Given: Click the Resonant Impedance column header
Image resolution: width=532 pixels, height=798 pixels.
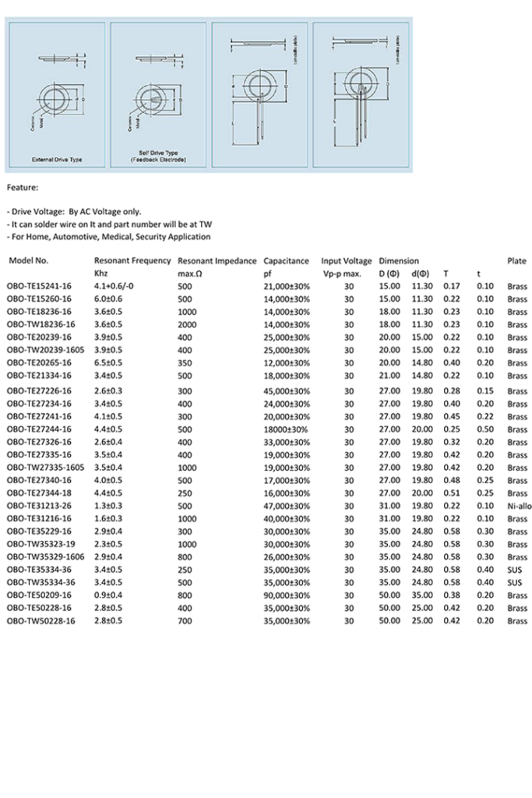Looking at the screenshot, I should tap(217, 260).
